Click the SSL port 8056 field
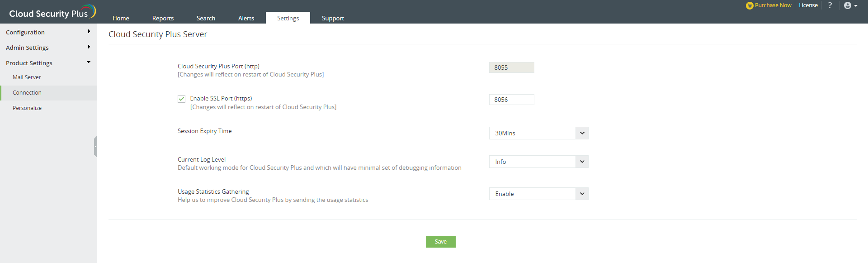Screen dimensions: 868x263 [511, 100]
